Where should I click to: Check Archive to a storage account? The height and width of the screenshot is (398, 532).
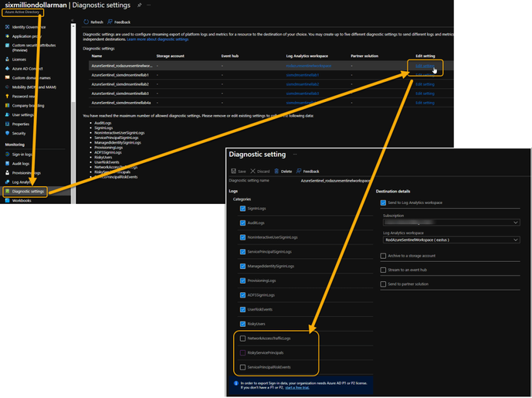pyautogui.click(x=383, y=256)
